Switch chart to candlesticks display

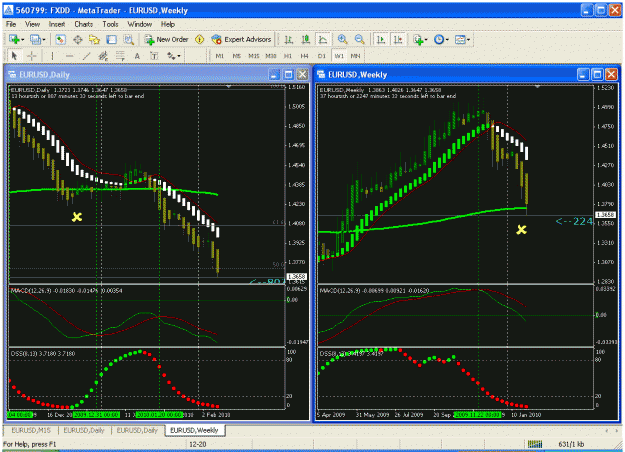306,39
